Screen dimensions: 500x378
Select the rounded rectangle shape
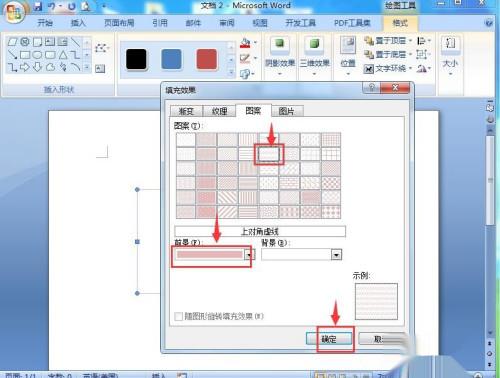[x=50, y=54]
